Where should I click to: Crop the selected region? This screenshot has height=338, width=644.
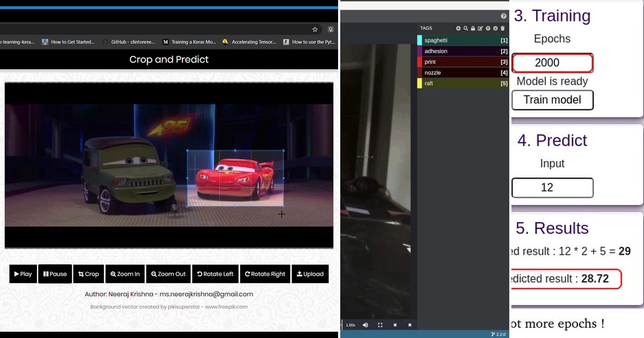click(89, 274)
